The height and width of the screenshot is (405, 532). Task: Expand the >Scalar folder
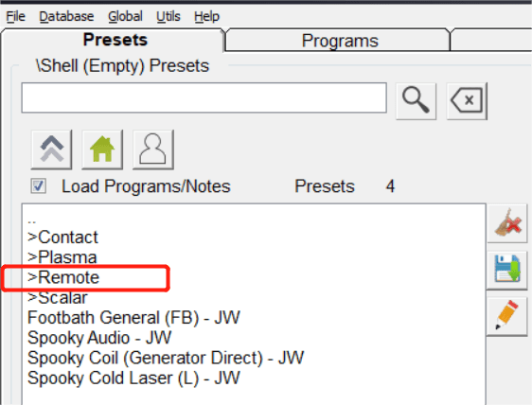coord(58,297)
